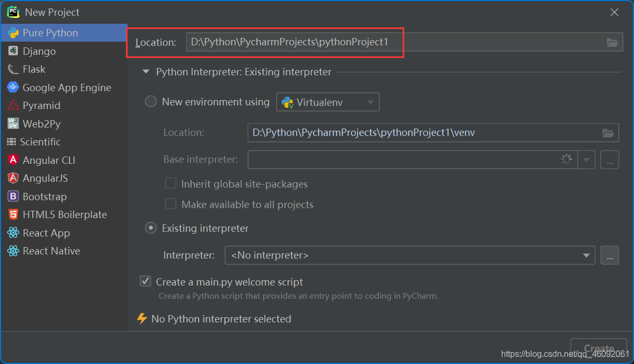The height and width of the screenshot is (364, 634).
Task: Click the AngularJS shield icon
Action: tap(13, 178)
